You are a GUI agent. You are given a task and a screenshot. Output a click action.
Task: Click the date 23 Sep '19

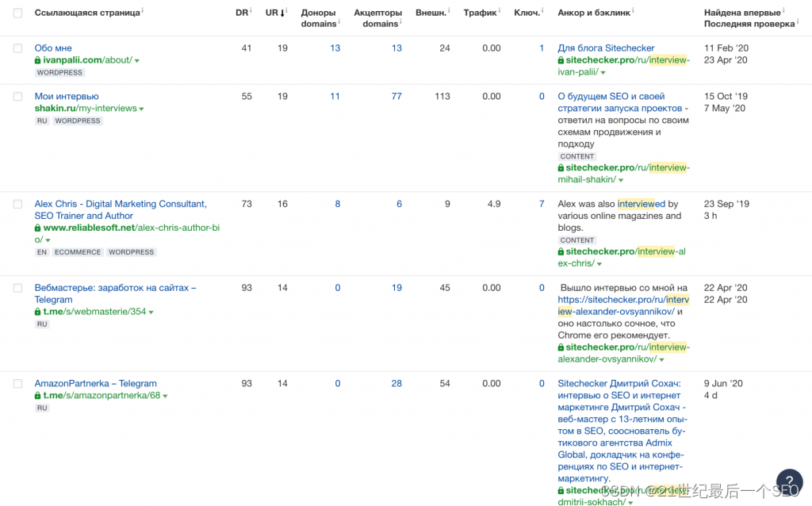(x=726, y=204)
